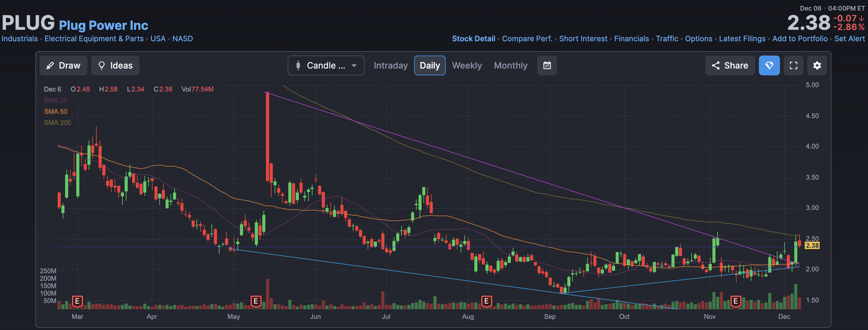
Task: Open the Traffic page
Action: (667, 39)
